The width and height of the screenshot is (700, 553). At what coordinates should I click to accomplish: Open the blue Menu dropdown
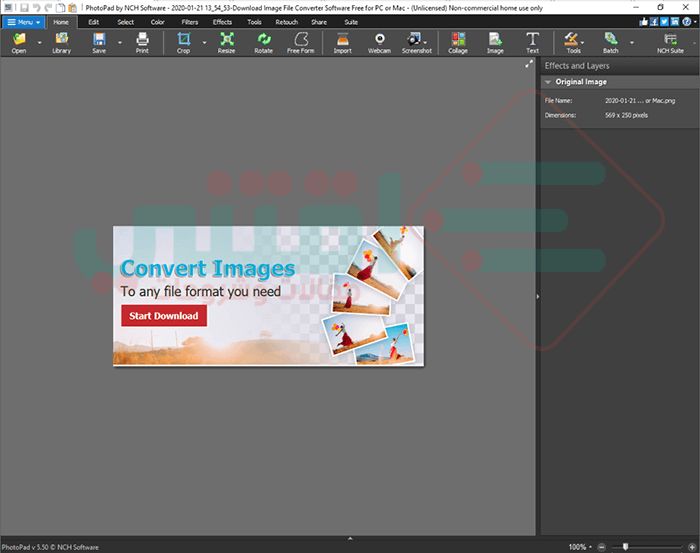tap(24, 22)
